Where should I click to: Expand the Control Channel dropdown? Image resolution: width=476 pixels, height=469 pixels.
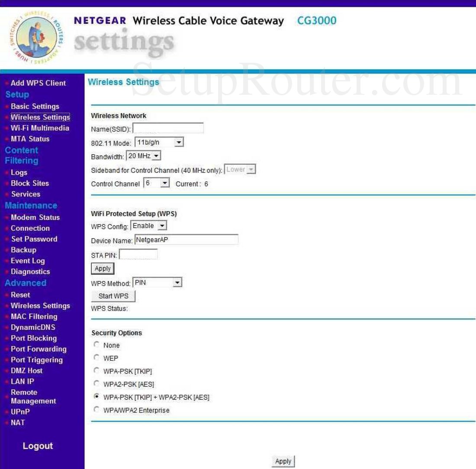[156, 183]
